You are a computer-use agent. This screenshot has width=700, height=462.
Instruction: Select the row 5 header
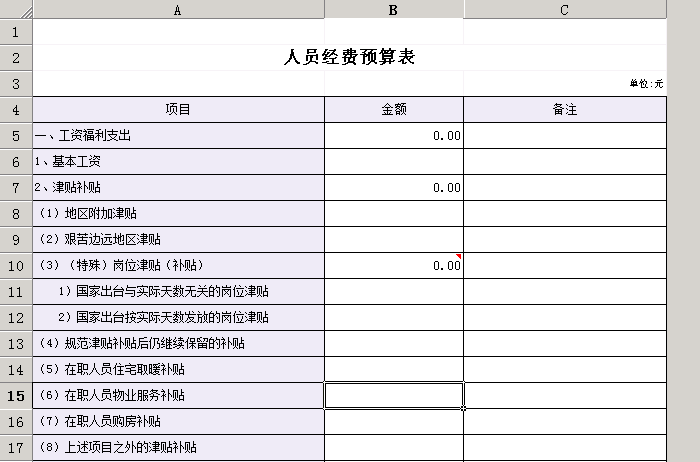16,135
